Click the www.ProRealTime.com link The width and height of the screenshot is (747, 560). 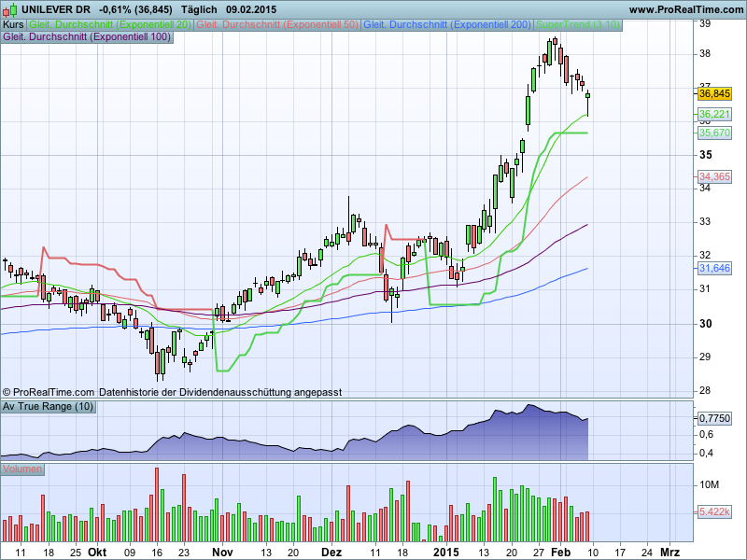pos(686,9)
